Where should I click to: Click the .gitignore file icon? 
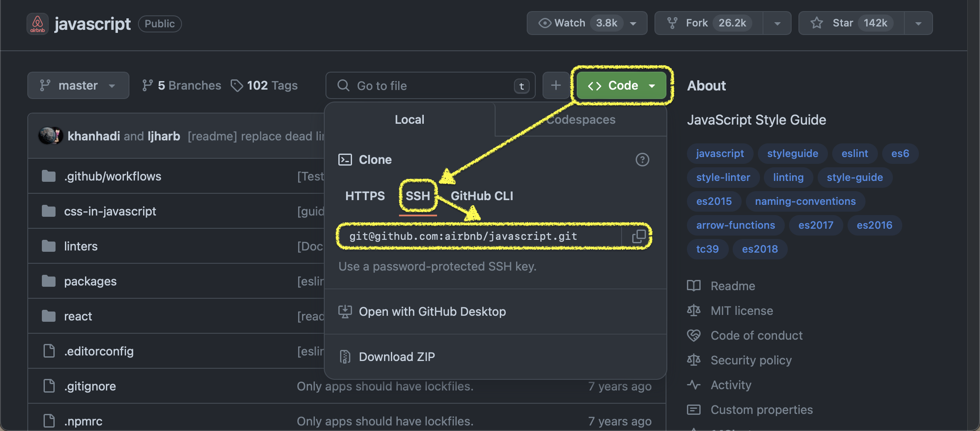pyautogui.click(x=49, y=386)
